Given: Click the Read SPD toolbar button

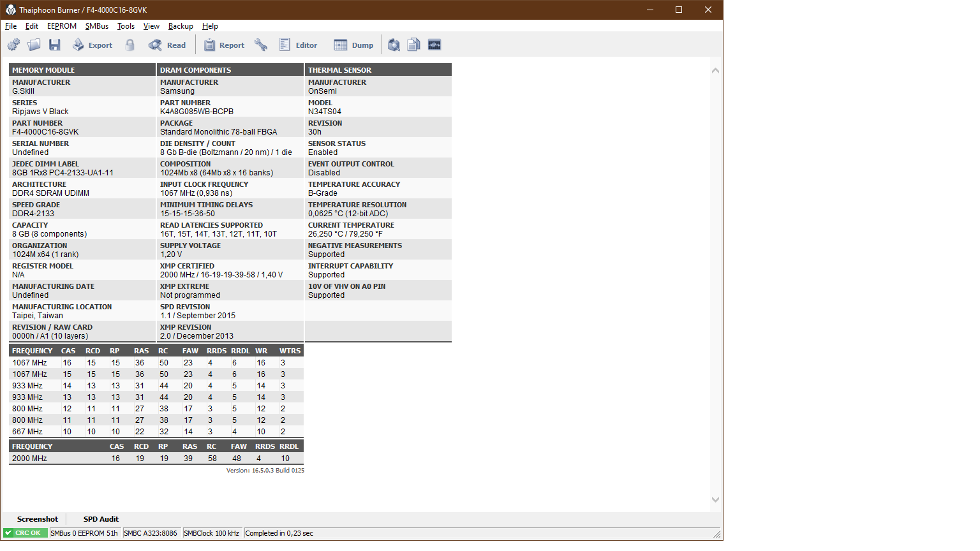Looking at the screenshot, I should (x=167, y=45).
